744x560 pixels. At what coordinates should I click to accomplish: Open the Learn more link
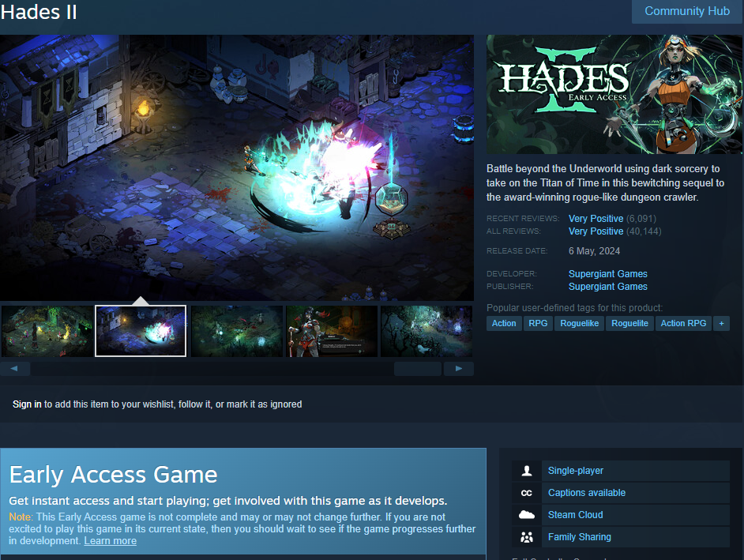[110, 541]
